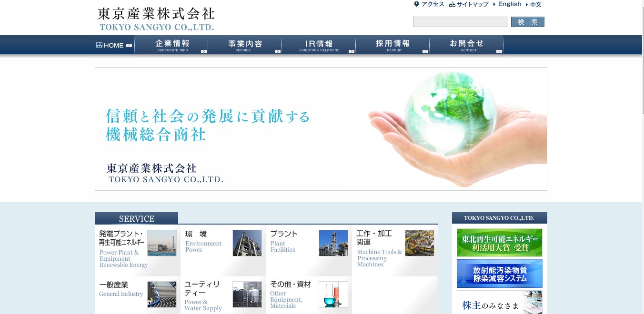Click the arrow icon before 中文
Viewport: 644px width, 314px height.
[x=527, y=5]
